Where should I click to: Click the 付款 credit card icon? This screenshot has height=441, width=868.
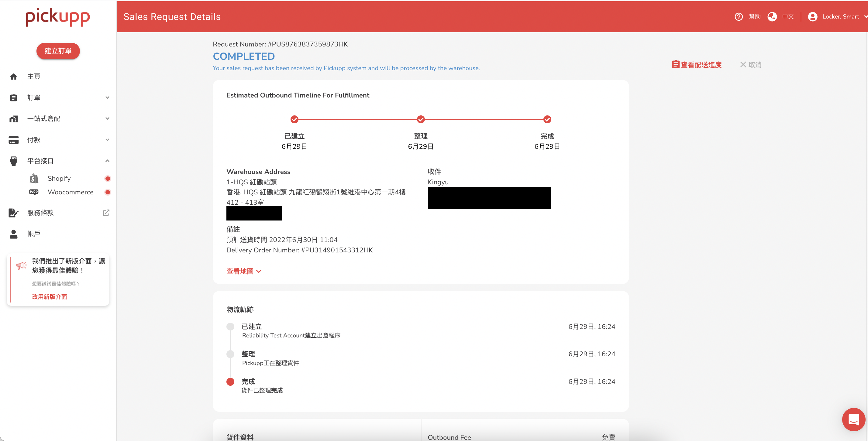(x=13, y=140)
